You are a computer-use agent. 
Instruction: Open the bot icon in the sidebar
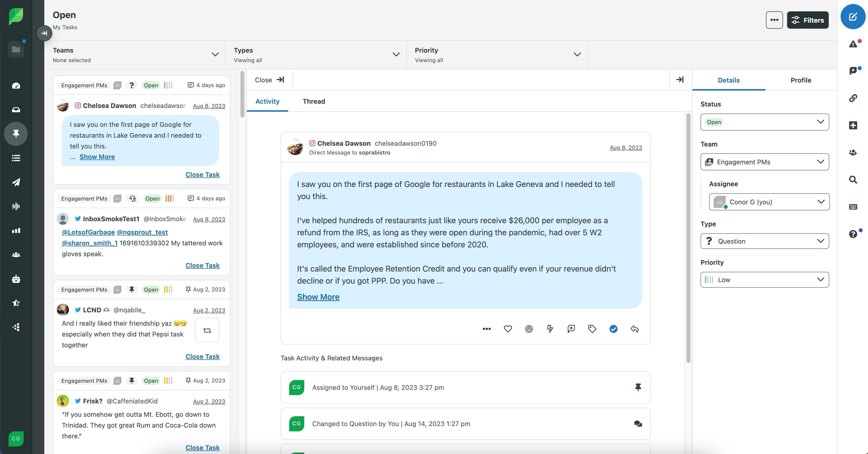coord(16,279)
